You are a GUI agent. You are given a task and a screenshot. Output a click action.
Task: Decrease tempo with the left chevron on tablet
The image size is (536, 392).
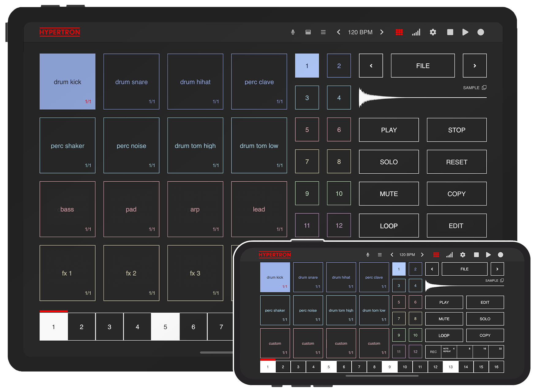tap(338, 32)
